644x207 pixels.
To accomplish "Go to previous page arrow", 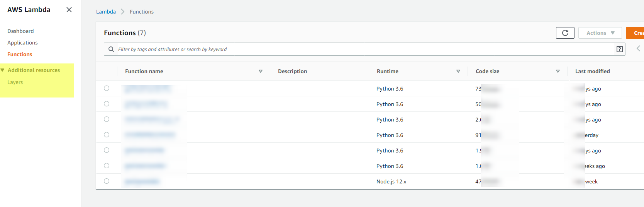I will pos(638,48).
